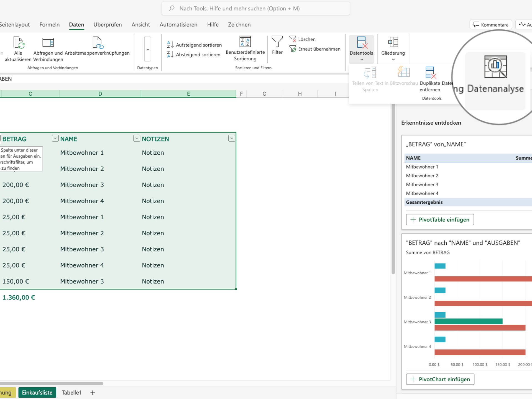The width and height of the screenshot is (532, 399).
Task: Sort descending with Absteigend sortieren
Action: click(194, 55)
